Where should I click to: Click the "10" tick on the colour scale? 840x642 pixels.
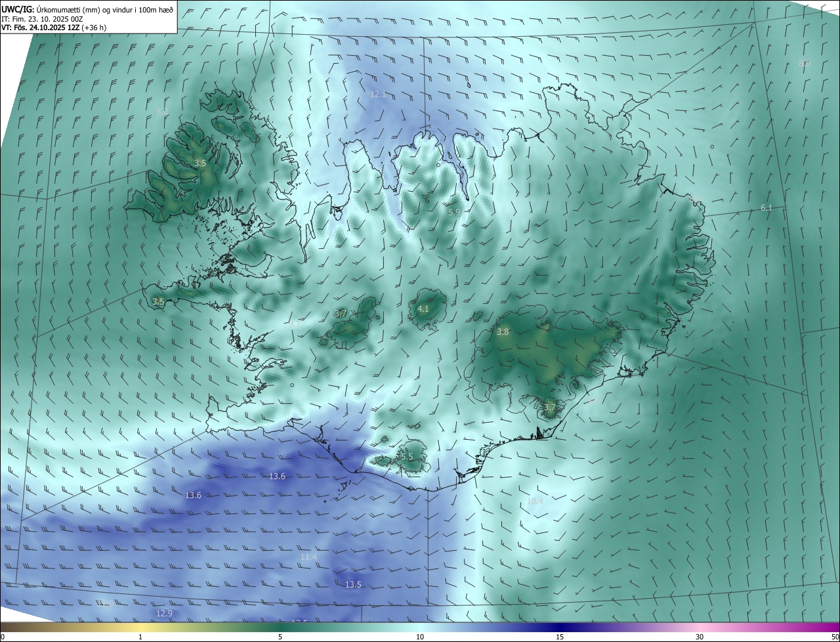pyautogui.click(x=420, y=637)
